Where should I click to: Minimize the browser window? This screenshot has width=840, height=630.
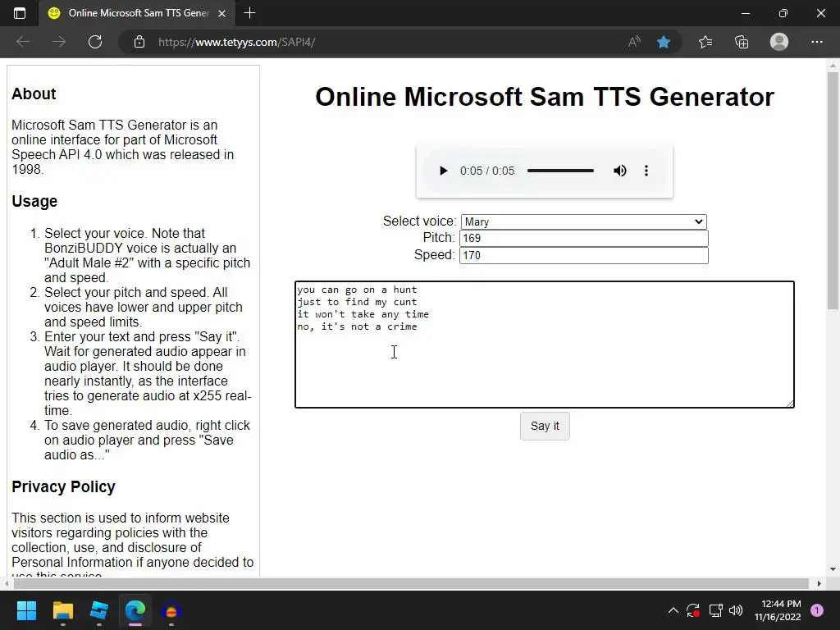(x=745, y=13)
